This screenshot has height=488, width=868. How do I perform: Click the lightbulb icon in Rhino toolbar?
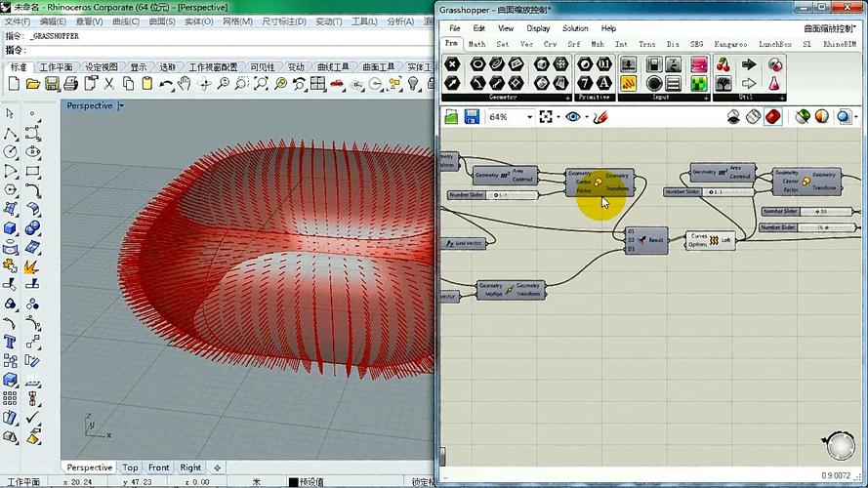413,84
